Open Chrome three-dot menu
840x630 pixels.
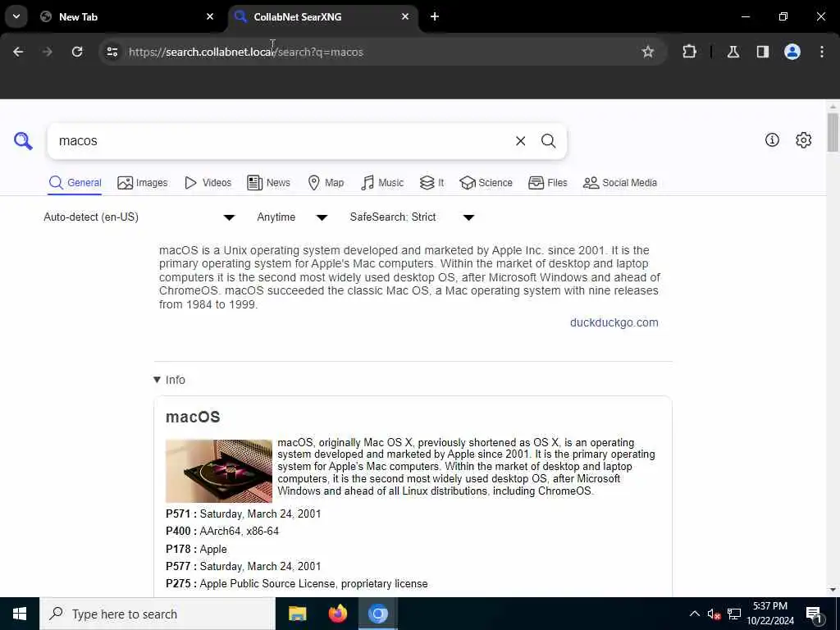(822, 52)
